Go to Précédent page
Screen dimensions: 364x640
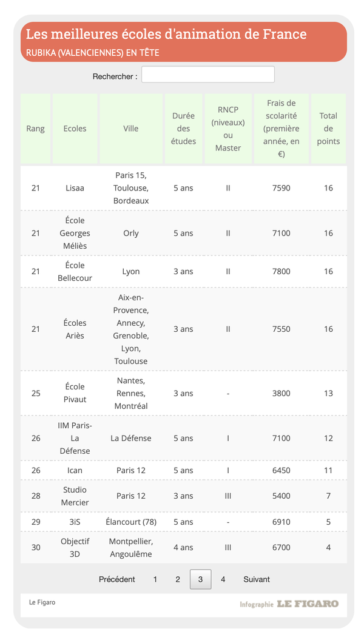click(117, 579)
